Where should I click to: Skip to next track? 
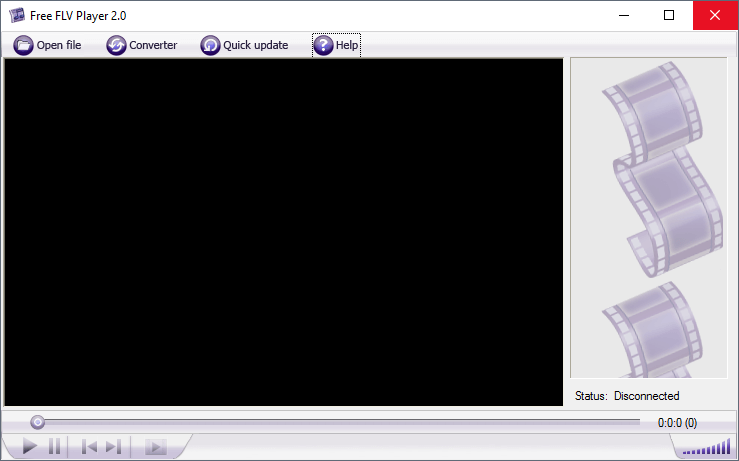coord(114,446)
